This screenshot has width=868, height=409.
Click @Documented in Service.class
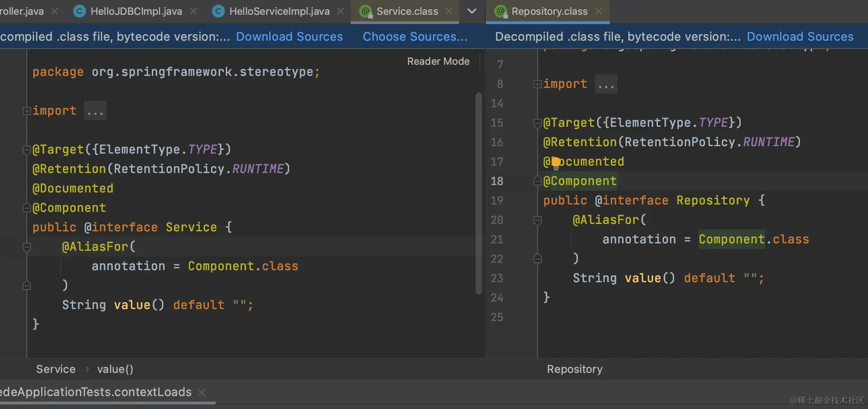click(73, 188)
